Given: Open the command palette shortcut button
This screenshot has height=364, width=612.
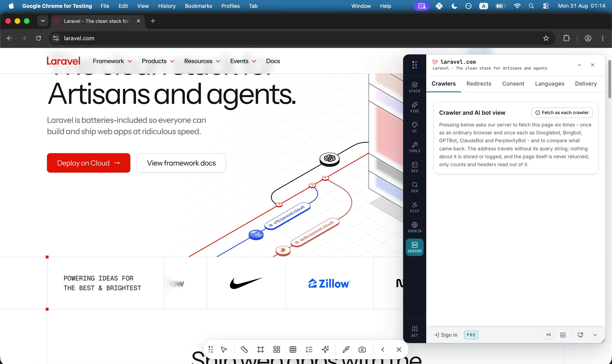Looking at the screenshot, I should [x=549, y=335].
